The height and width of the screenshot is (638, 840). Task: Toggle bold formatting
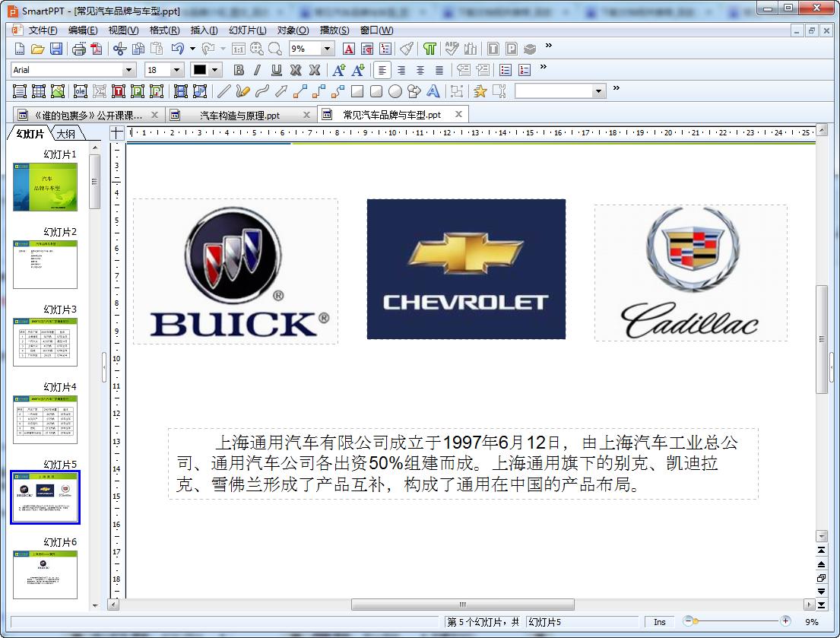point(239,70)
